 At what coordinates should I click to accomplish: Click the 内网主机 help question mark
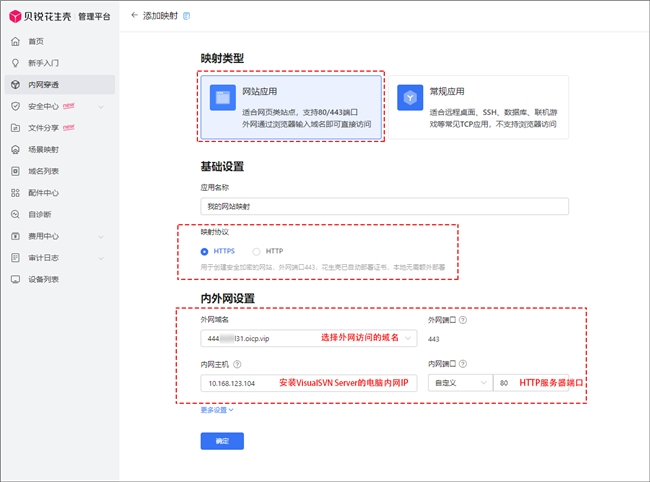237,364
